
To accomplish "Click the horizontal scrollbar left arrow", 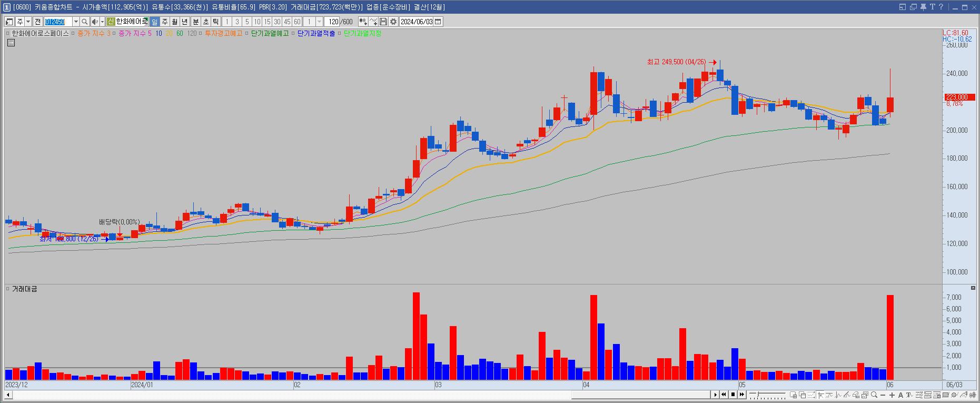I will [x=8, y=395].
